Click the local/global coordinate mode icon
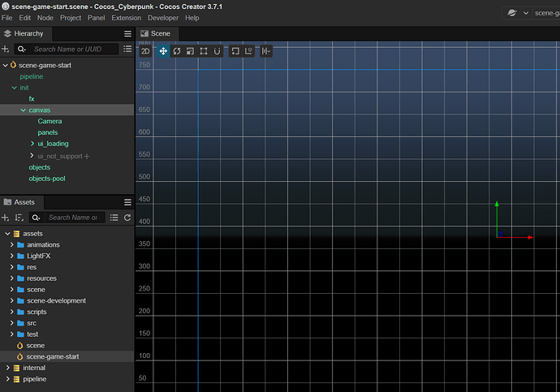This screenshot has width=560, height=392. coord(248,51)
